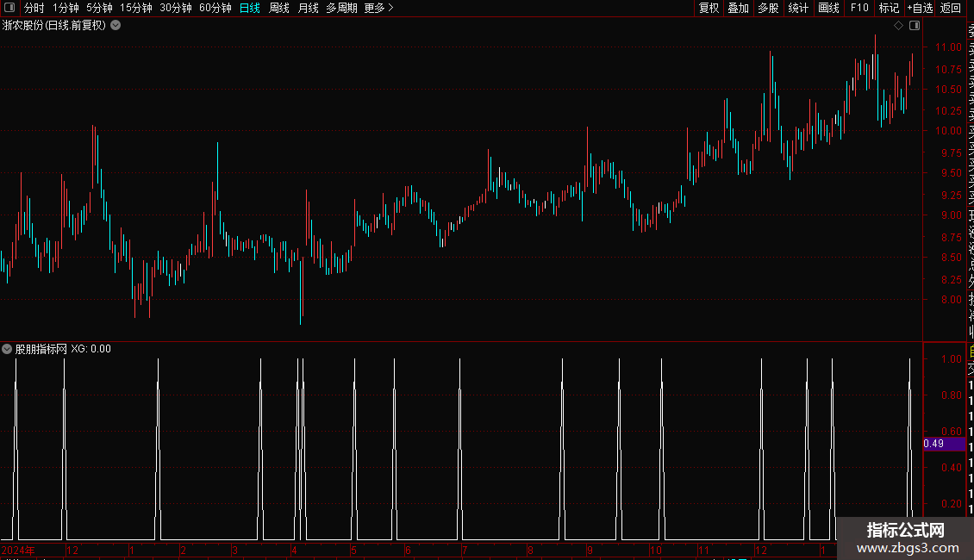Toggle the side panel icon at toolbar start
This screenshot has height=560, width=974.
coord(9,8)
